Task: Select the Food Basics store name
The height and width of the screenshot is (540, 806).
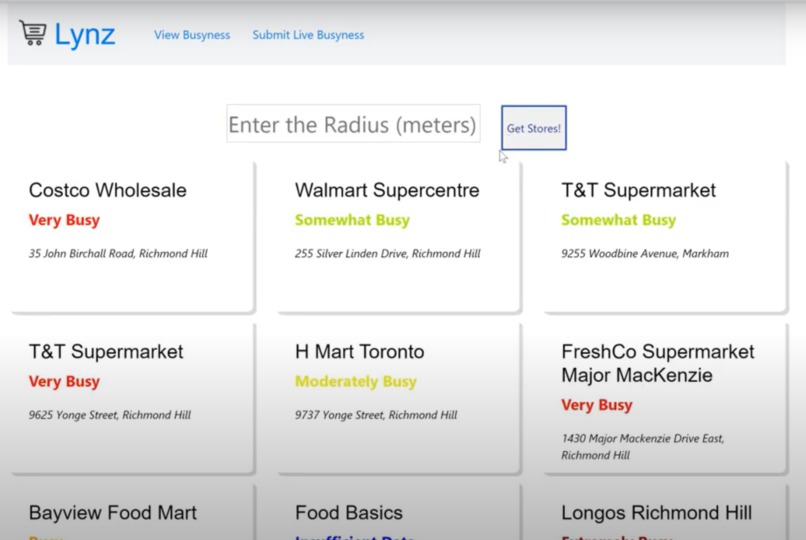Action: coord(349,513)
